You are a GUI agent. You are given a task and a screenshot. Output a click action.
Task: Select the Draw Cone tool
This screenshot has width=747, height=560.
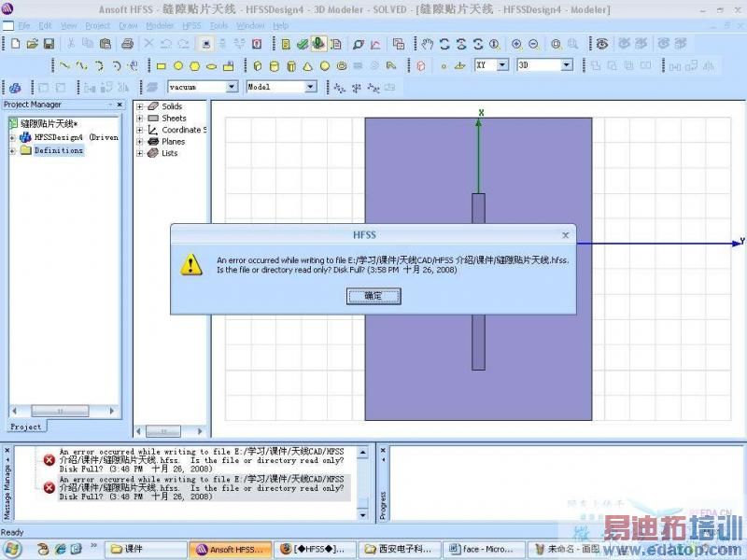coord(308,66)
